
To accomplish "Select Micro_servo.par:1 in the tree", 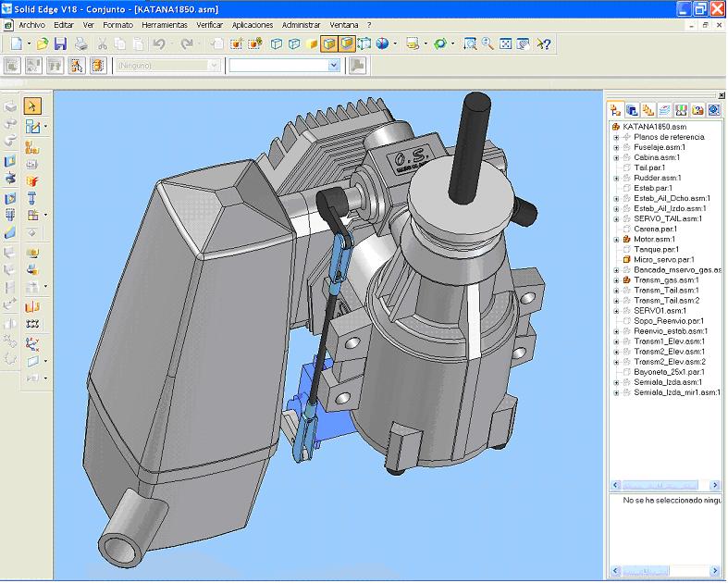I will coord(663,259).
